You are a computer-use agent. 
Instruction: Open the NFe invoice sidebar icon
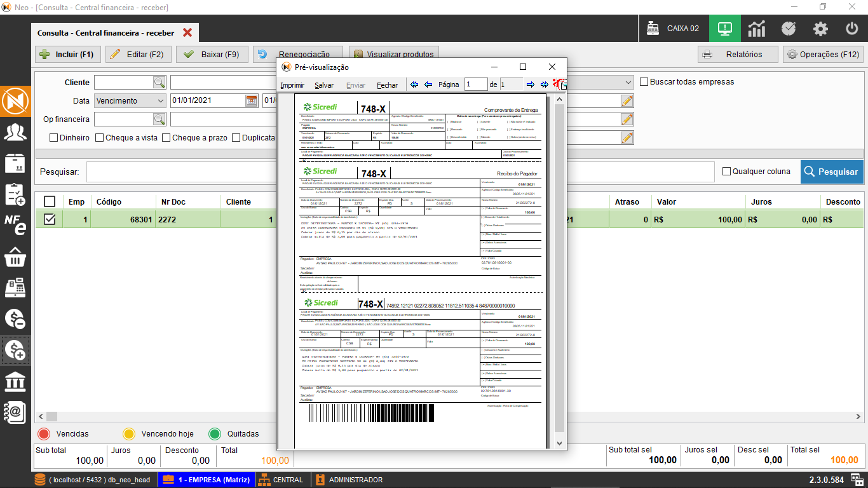[x=15, y=225]
